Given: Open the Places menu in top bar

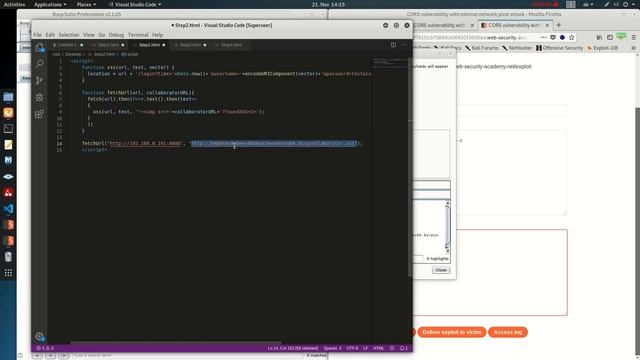Looking at the screenshot, I should [x=86, y=4].
